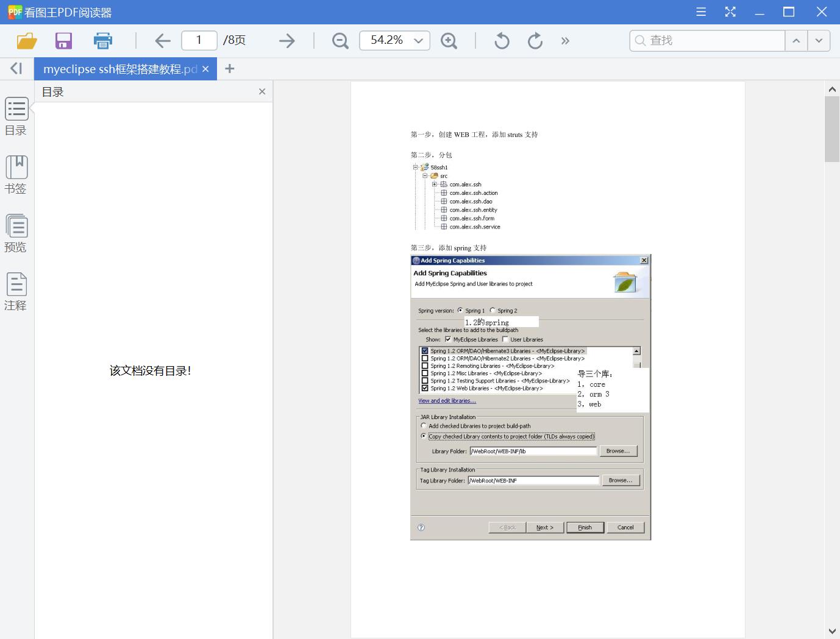Image resolution: width=840 pixels, height=639 pixels.
Task: Click the 目录 panel title text
Action: coord(53,92)
